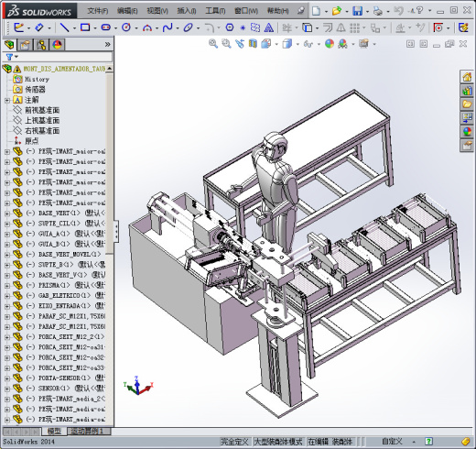
Task: Select the Mirror Entities tool
Action: [341, 28]
